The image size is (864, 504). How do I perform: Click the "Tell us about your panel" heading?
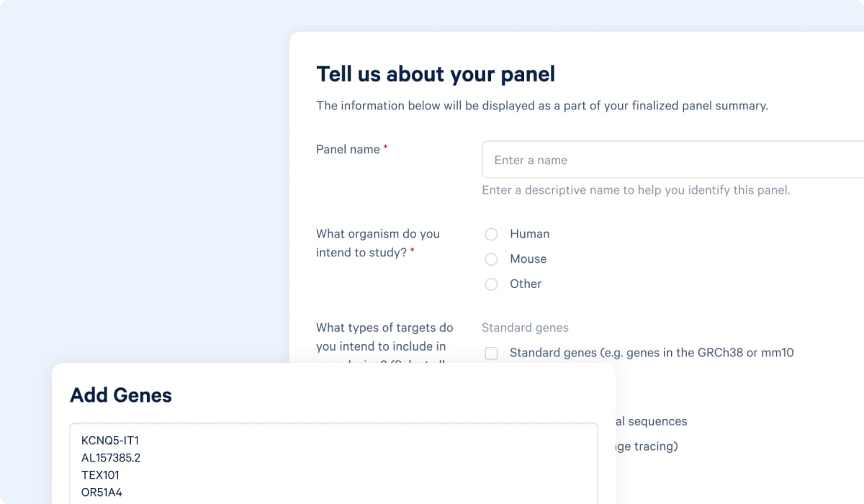[x=436, y=74]
